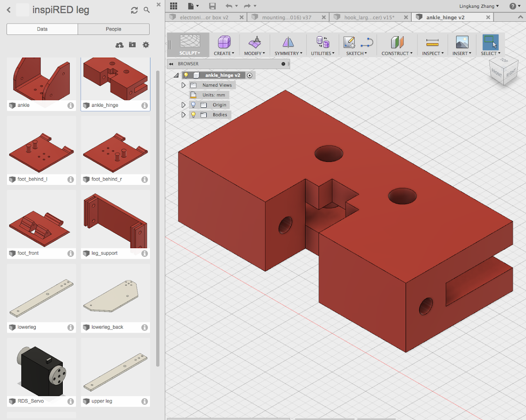Toggle the data panel grid icon
The height and width of the screenshot is (420, 526).
click(x=174, y=6)
